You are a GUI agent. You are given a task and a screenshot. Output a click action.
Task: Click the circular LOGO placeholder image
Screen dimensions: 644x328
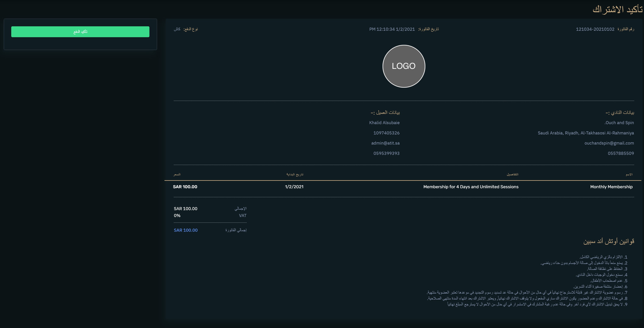pos(404,66)
